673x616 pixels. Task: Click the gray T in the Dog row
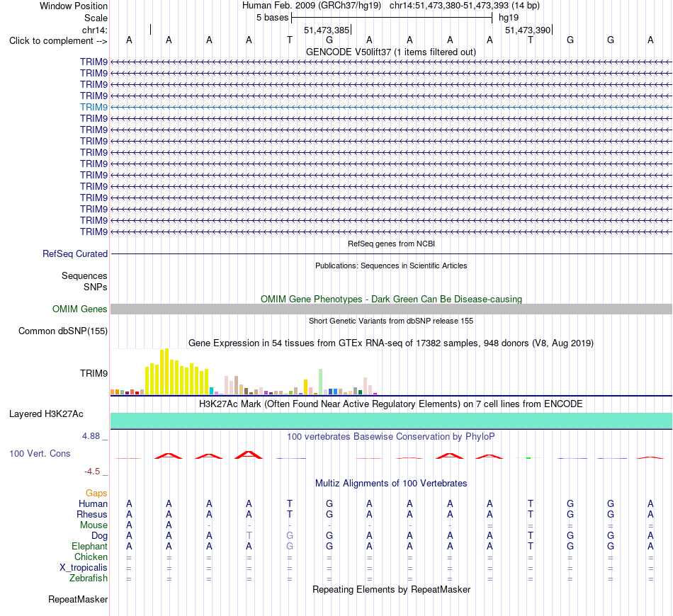(x=249, y=536)
